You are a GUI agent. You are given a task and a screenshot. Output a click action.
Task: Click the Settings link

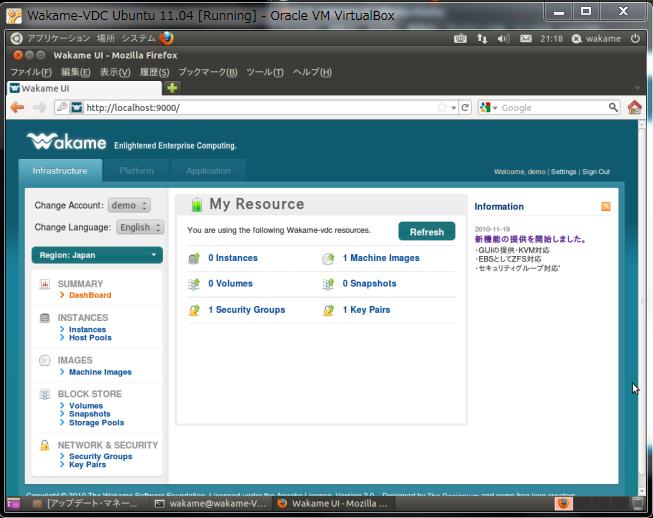(563, 172)
